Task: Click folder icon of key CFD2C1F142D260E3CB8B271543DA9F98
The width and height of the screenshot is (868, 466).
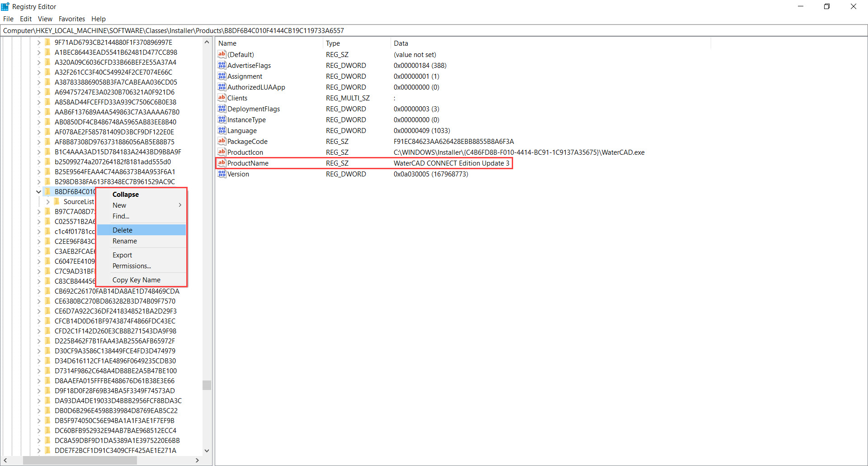Action: point(47,331)
